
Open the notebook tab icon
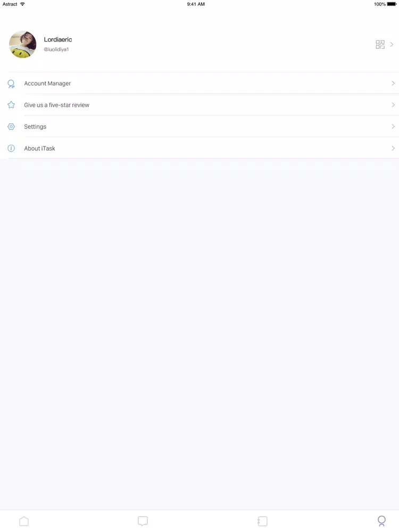262,521
